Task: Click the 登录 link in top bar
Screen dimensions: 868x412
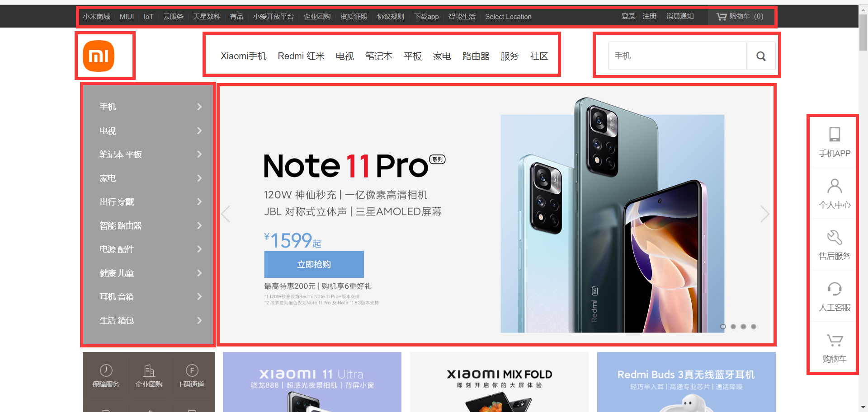Action: tap(628, 16)
